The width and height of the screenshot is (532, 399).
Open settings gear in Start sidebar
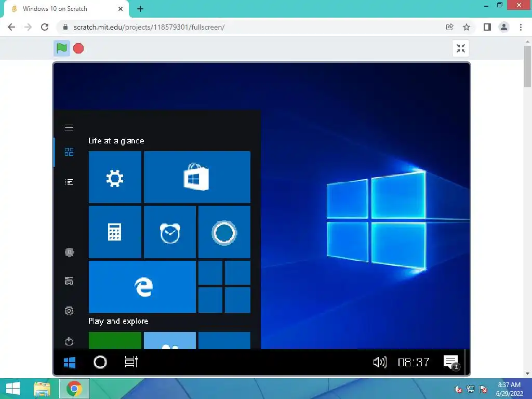click(x=69, y=311)
